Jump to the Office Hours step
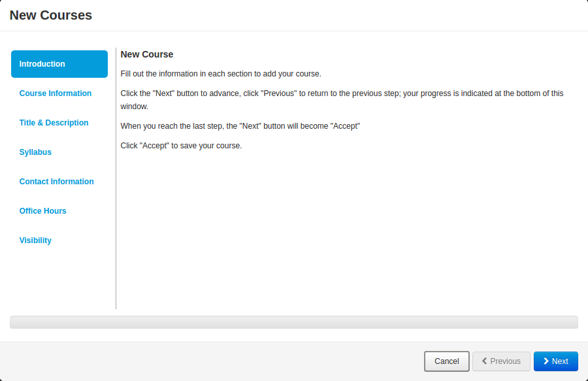Image resolution: width=588 pixels, height=381 pixels. tap(42, 211)
